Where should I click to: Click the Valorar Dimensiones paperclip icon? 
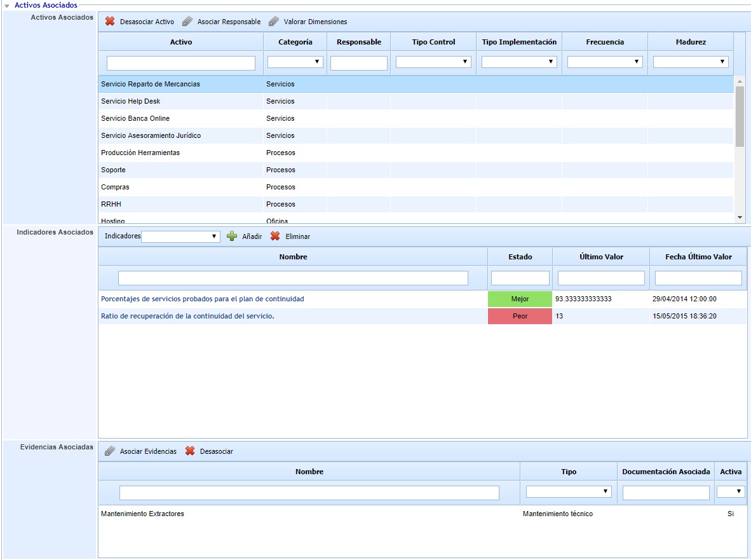[x=273, y=22]
